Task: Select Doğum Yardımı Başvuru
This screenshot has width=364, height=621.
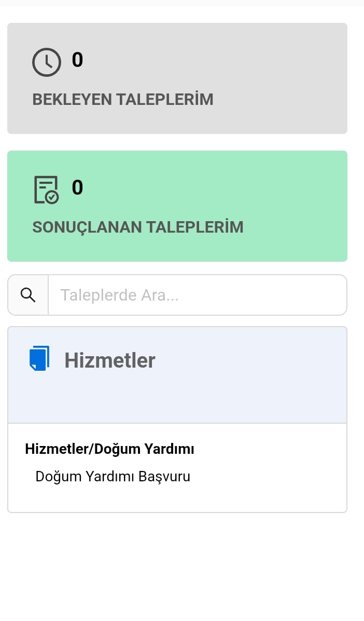Action: click(113, 476)
